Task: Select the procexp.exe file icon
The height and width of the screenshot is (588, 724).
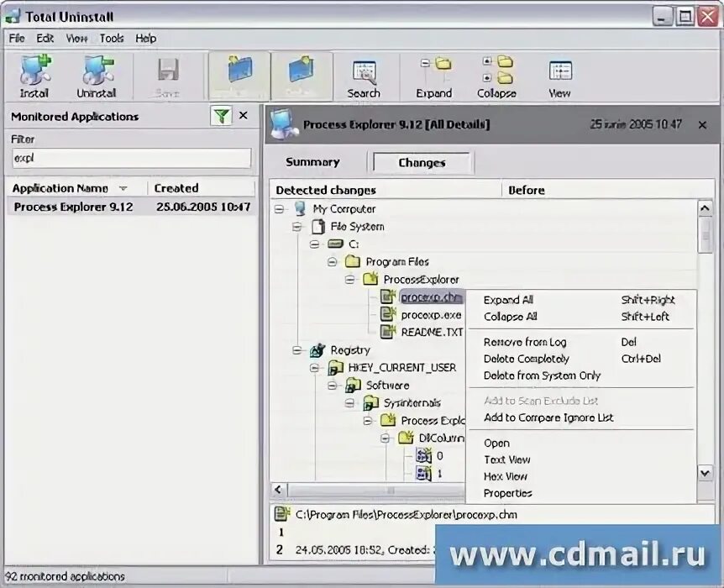Action: click(x=388, y=314)
